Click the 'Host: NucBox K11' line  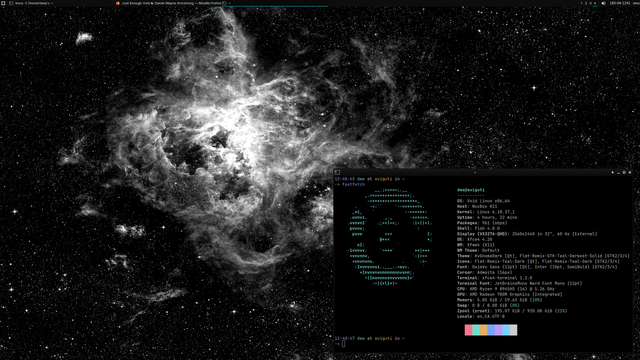[477, 207]
